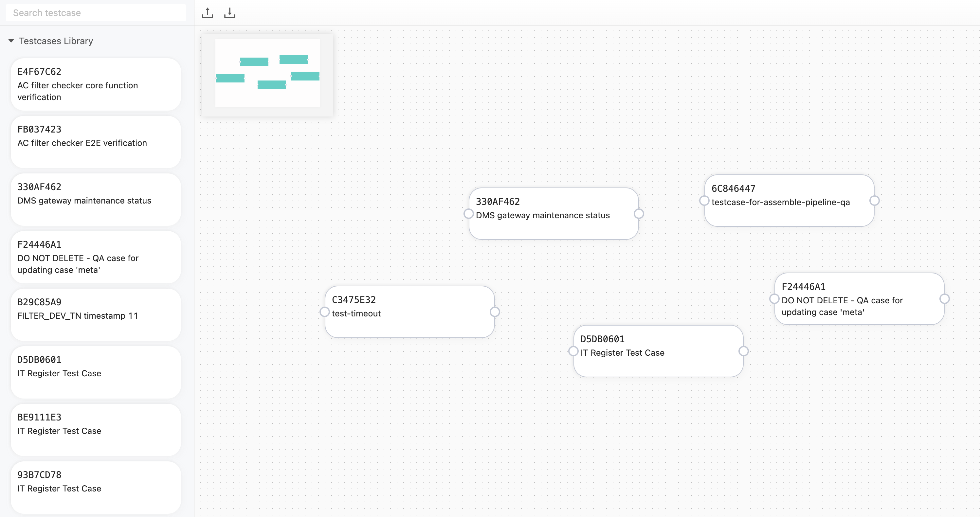This screenshot has width=980, height=517.
Task: Click input port of node 6C846447
Action: 704,201
